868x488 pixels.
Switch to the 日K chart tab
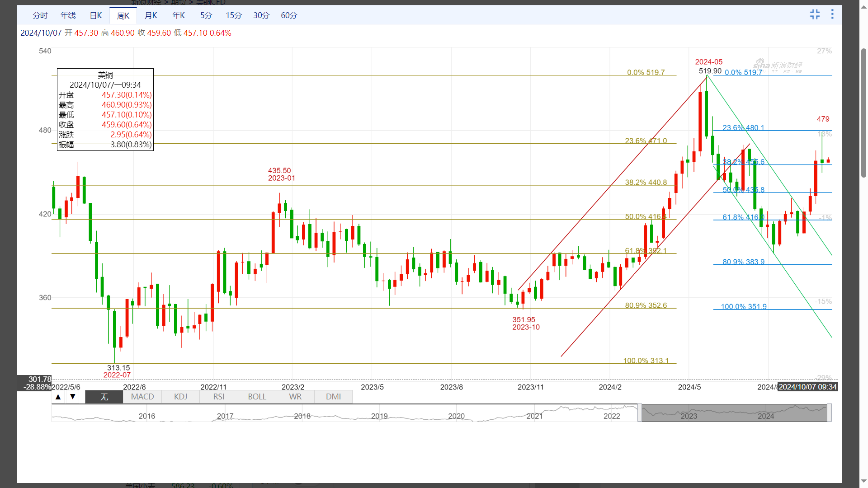(x=96, y=15)
